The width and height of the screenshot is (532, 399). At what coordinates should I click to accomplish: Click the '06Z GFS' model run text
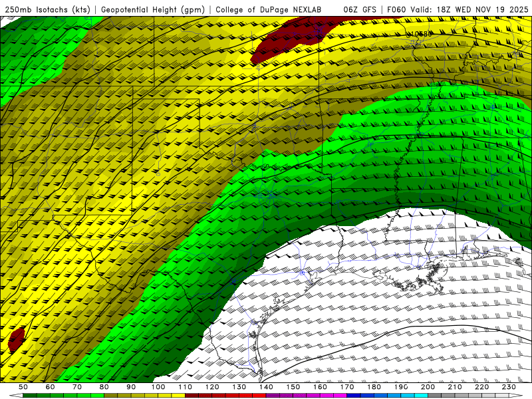[x=360, y=10]
